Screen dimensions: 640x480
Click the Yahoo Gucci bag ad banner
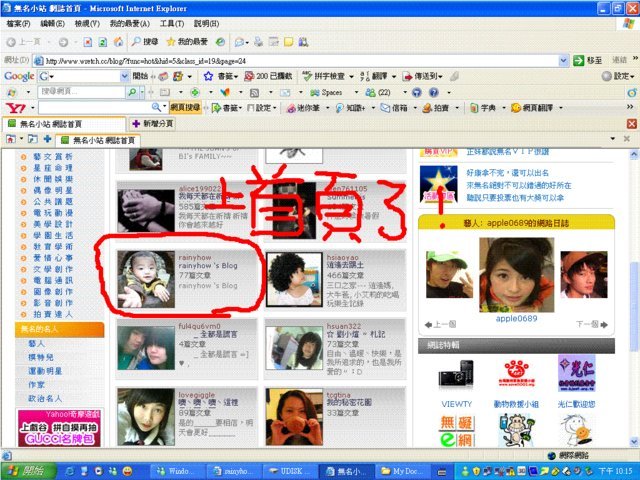(59, 428)
